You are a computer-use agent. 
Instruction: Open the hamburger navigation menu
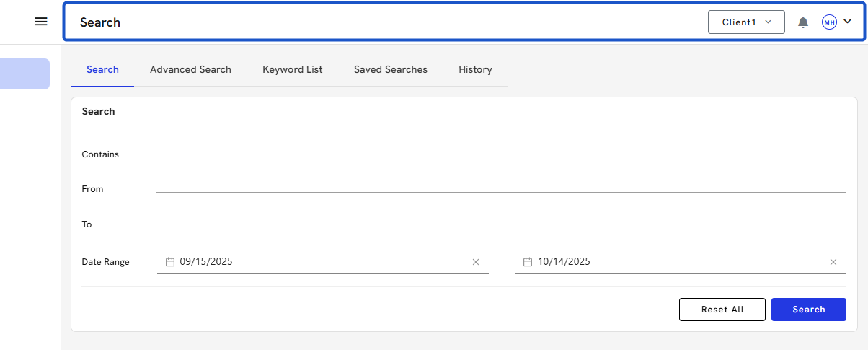coord(41,22)
